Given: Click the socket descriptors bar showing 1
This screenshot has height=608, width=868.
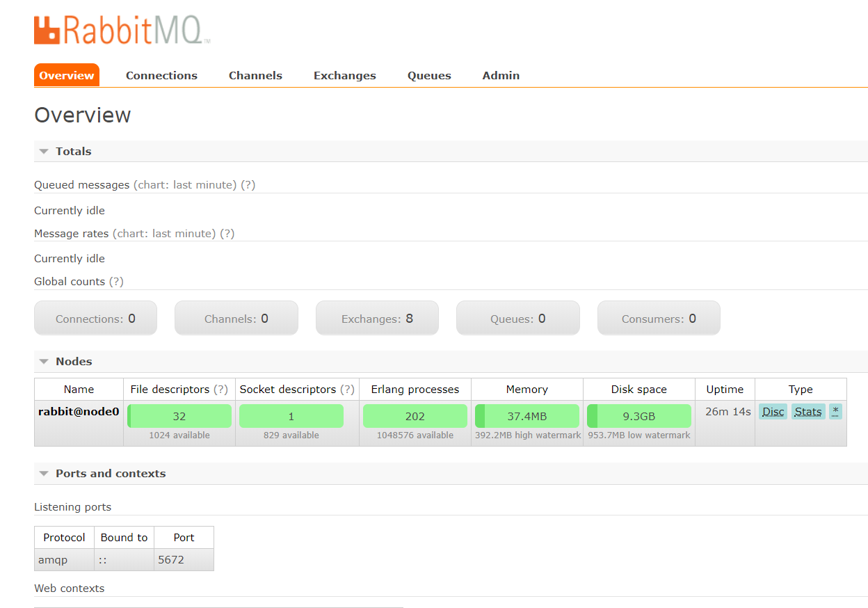Looking at the screenshot, I should coord(291,416).
